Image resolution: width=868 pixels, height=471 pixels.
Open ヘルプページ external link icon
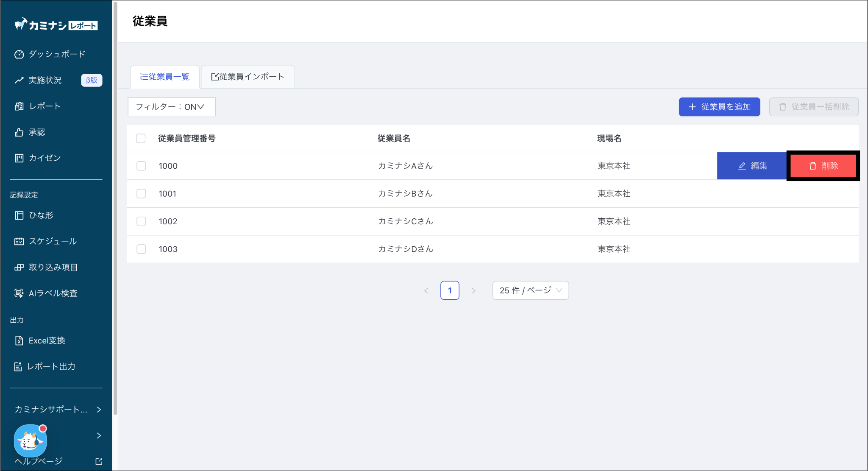tap(99, 461)
